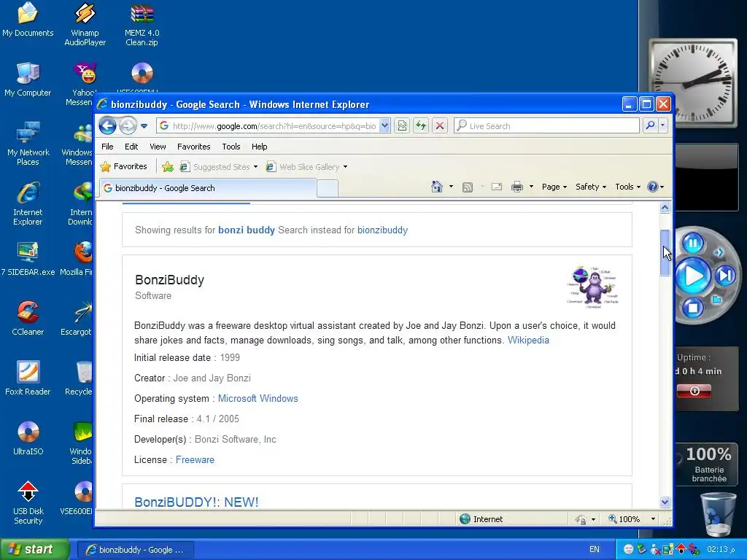Click the scroll up arrow of page scrollbar
Image resolution: width=747 pixels, height=560 pixels.
click(x=665, y=208)
